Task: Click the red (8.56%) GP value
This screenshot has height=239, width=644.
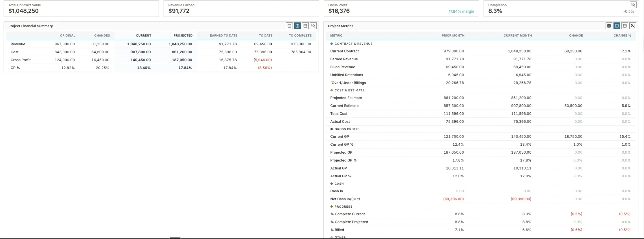Action: click(265, 68)
